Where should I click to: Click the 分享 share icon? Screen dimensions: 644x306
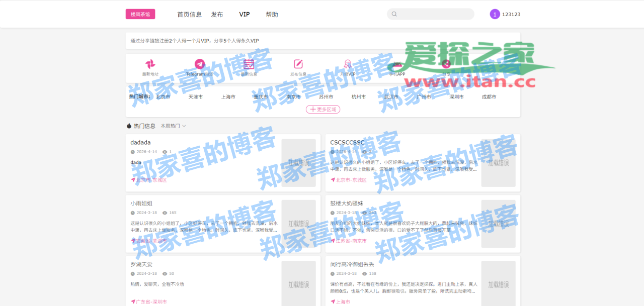click(446, 64)
